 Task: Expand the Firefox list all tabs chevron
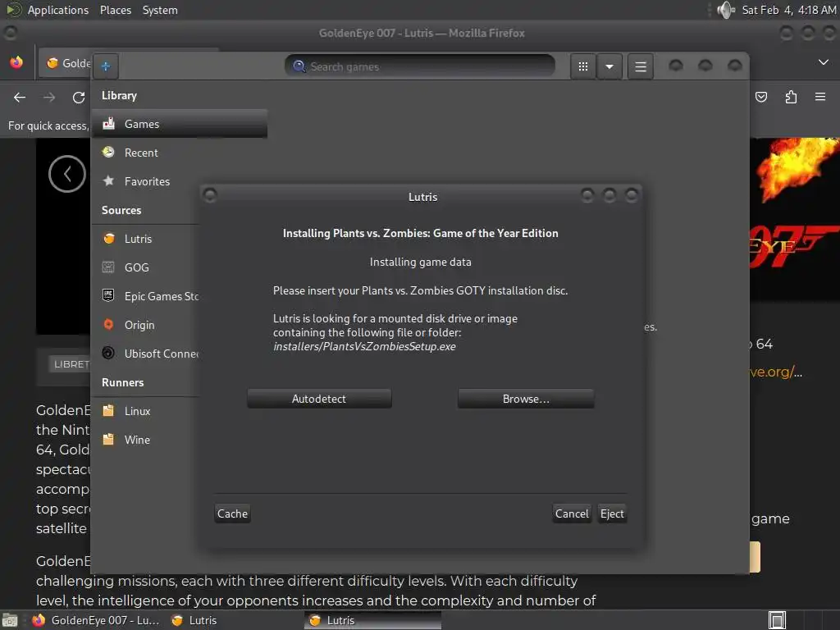[824, 62]
